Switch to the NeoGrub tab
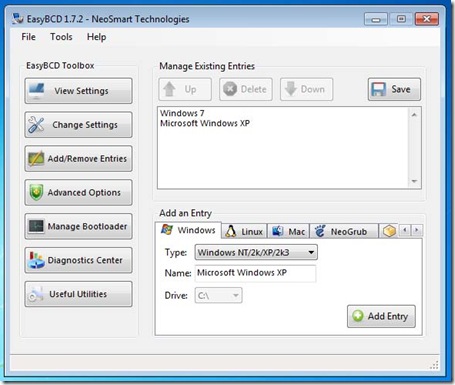 (x=344, y=231)
